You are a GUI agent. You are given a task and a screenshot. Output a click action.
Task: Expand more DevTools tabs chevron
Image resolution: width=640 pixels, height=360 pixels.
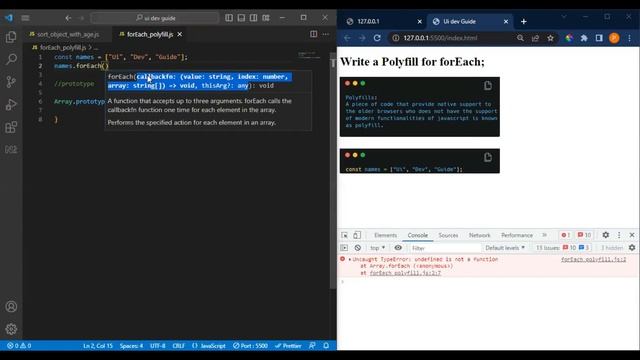click(x=544, y=235)
